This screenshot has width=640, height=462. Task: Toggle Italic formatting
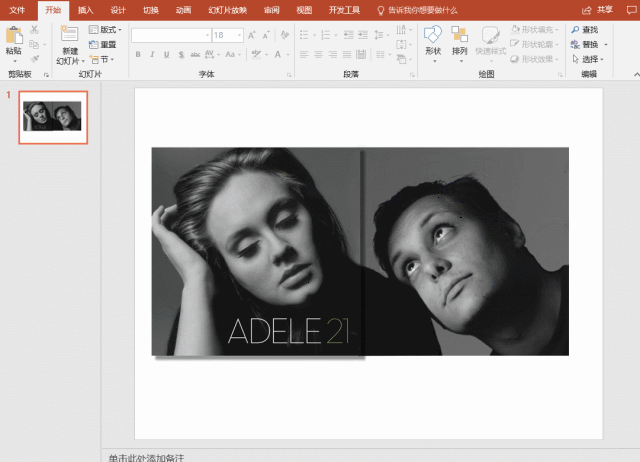152,55
